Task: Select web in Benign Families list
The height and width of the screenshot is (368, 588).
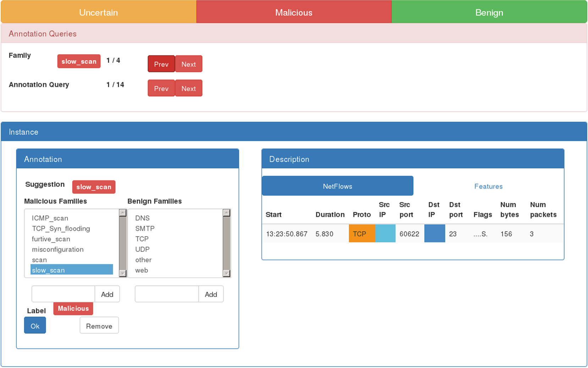Action: click(x=142, y=270)
